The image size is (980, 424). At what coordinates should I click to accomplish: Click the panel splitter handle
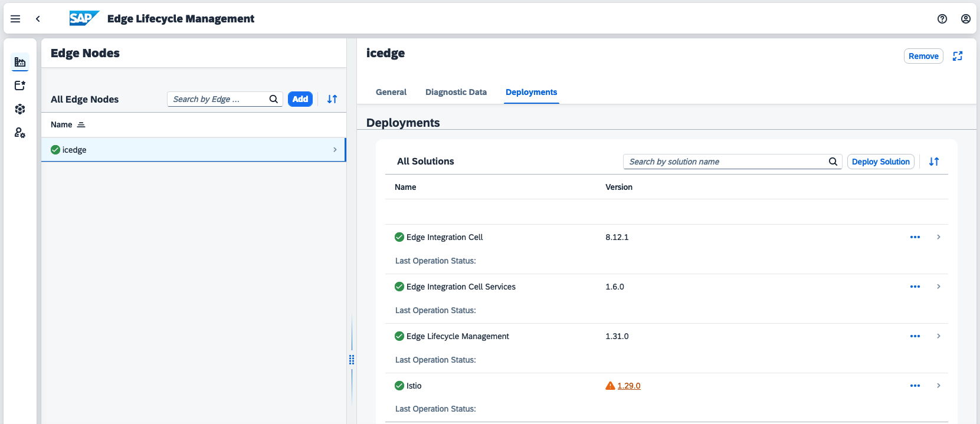point(352,360)
